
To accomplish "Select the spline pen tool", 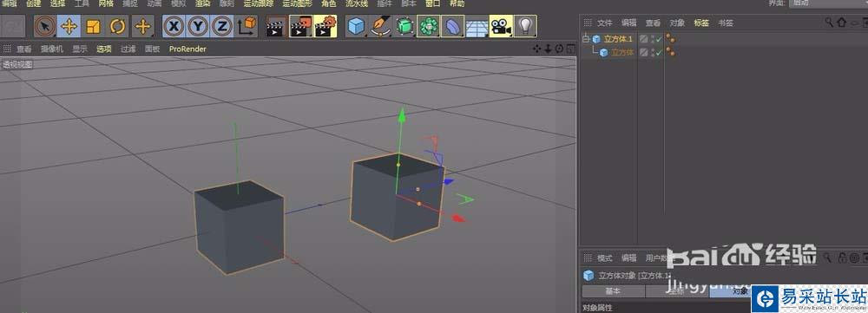I will pyautogui.click(x=381, y=26).
